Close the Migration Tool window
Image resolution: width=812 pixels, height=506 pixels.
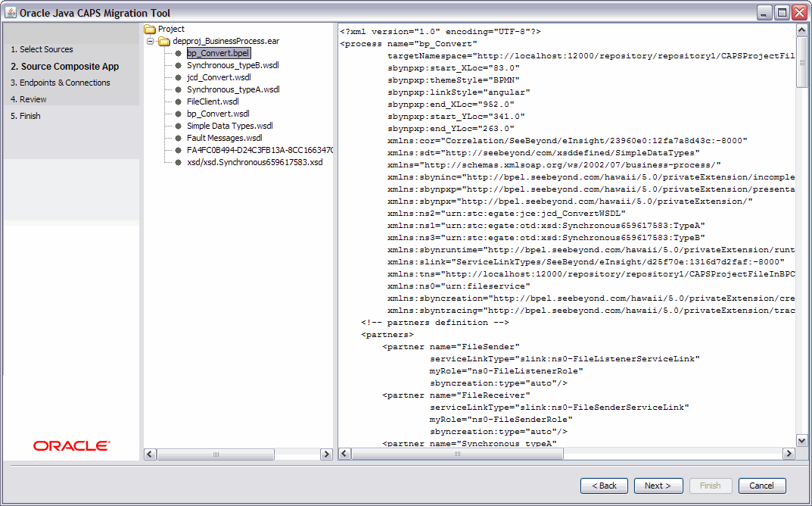tap(800, 12)
